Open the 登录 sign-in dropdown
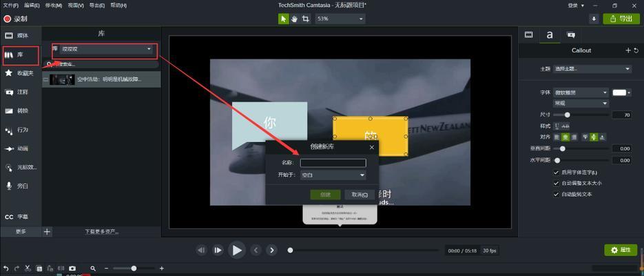This screenshot has height=276, width=644. (x=576, y=6)
